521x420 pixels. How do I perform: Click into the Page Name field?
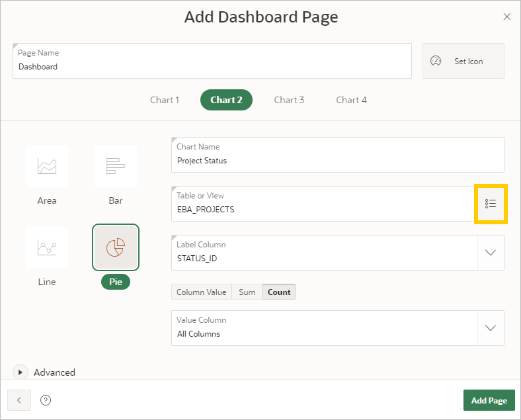[x=212, y=61]
